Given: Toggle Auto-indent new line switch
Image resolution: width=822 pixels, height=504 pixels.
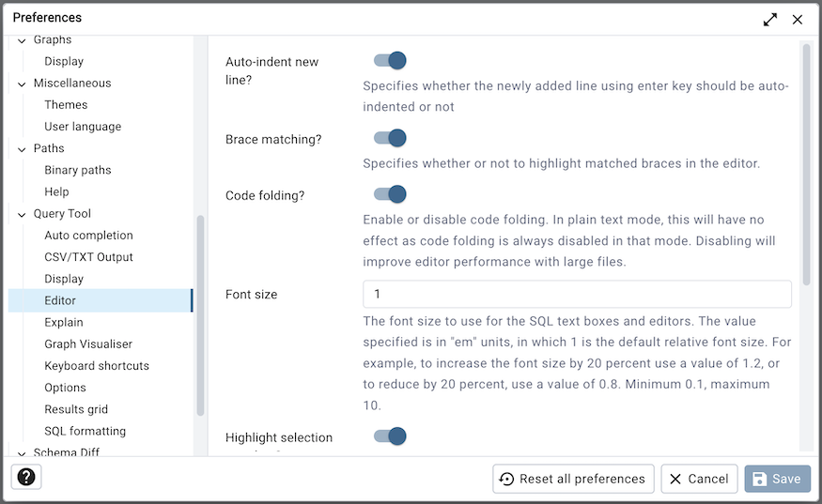Looking at the screenshot, I should [390, 61].
